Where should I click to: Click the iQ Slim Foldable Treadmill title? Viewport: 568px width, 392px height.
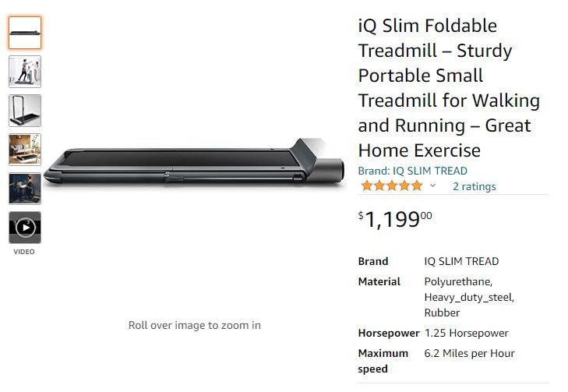[449, 87]
